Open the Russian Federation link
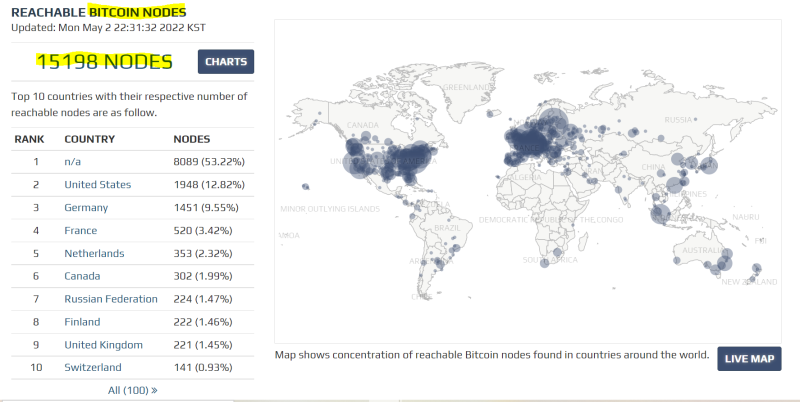 click(111, 299)
